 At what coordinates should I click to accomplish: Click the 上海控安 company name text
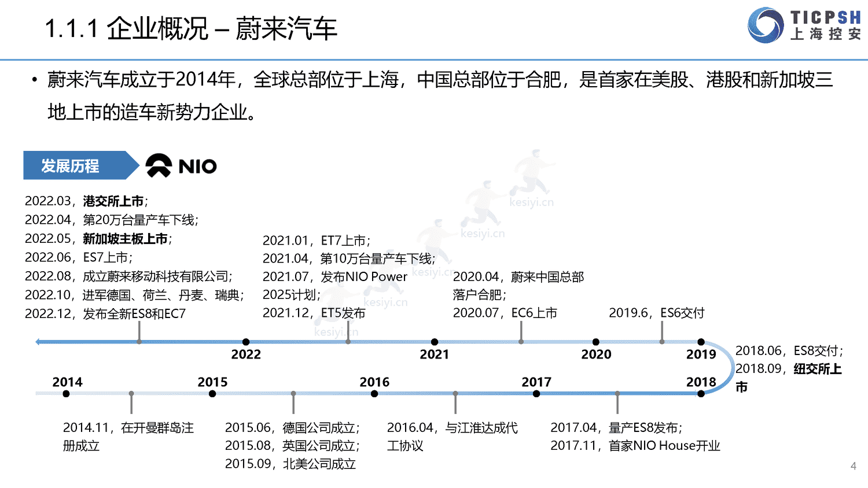tap(826, 34)
